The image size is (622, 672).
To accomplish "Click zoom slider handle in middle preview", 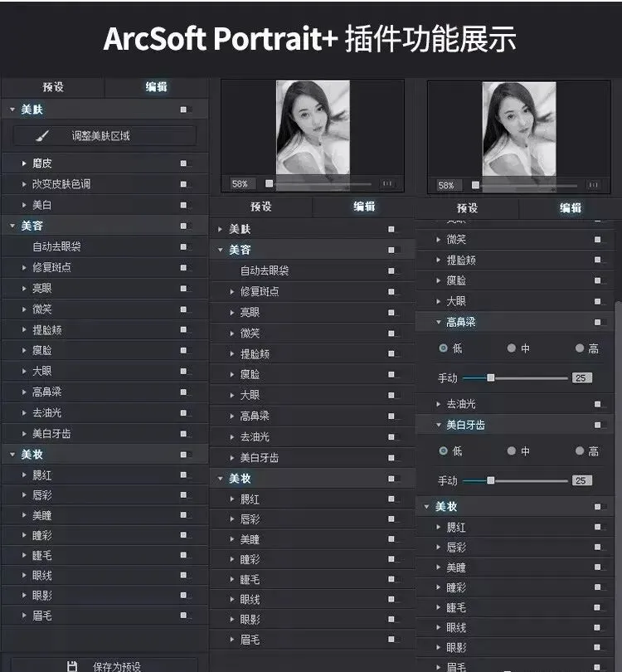I will 269,183.
